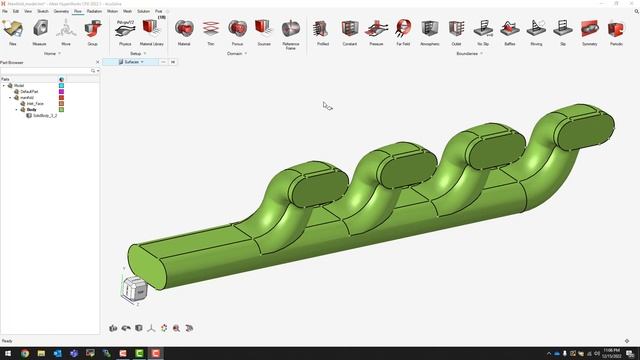Open the Material Library
640x360 pixels.
click(x=151, y=32)
